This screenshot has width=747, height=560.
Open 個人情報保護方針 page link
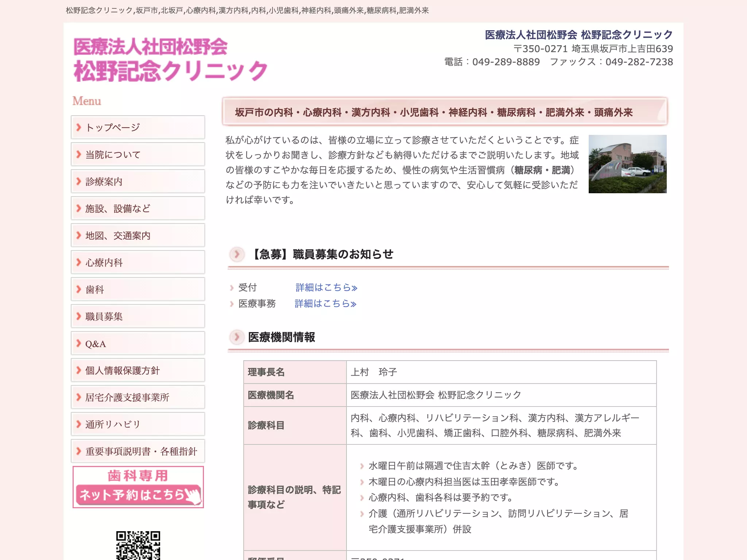[x=138, y=370]
